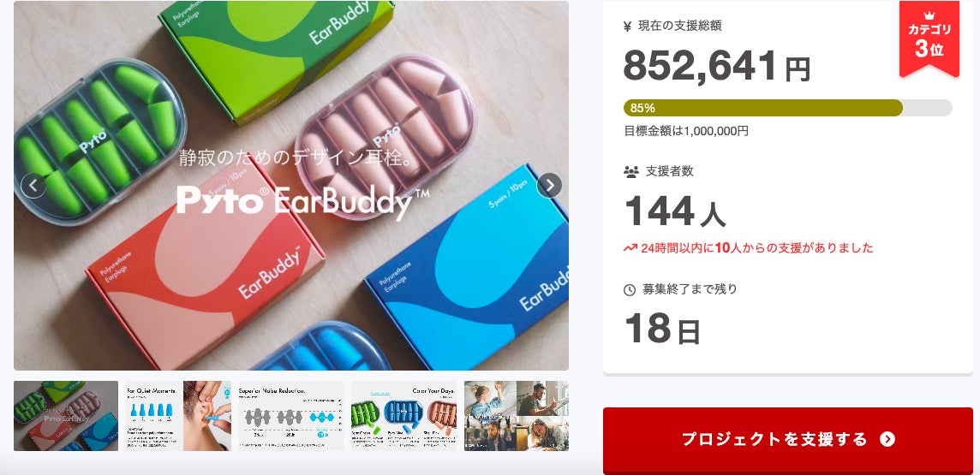Click the clock icon beside 募集終了まで残り
This screenshot has height=475, width=980.
point(630,289)
